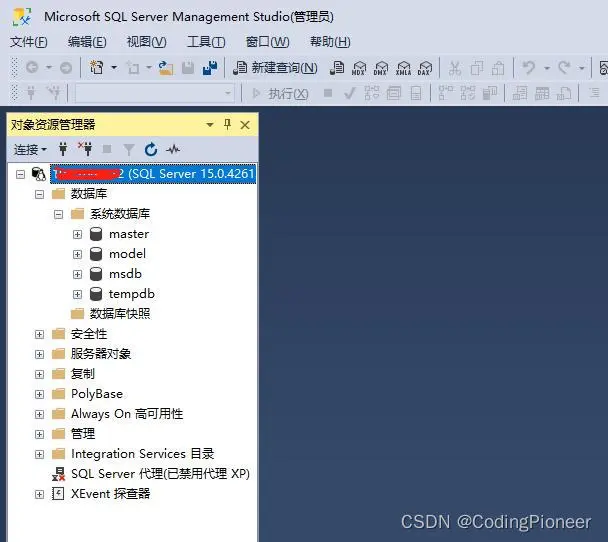Open 文件(F) menu
Image resolution: width=608 pixels, height=542 pixels.
29,41
